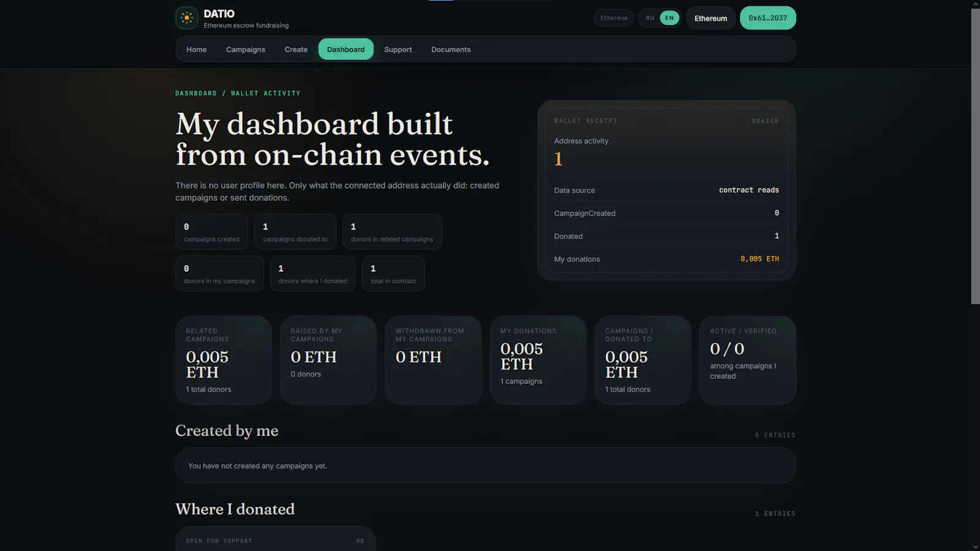Select the Raised By My Campaigns card
The height and width of the screenshot is (551, 980).
[x=328, y=360]
